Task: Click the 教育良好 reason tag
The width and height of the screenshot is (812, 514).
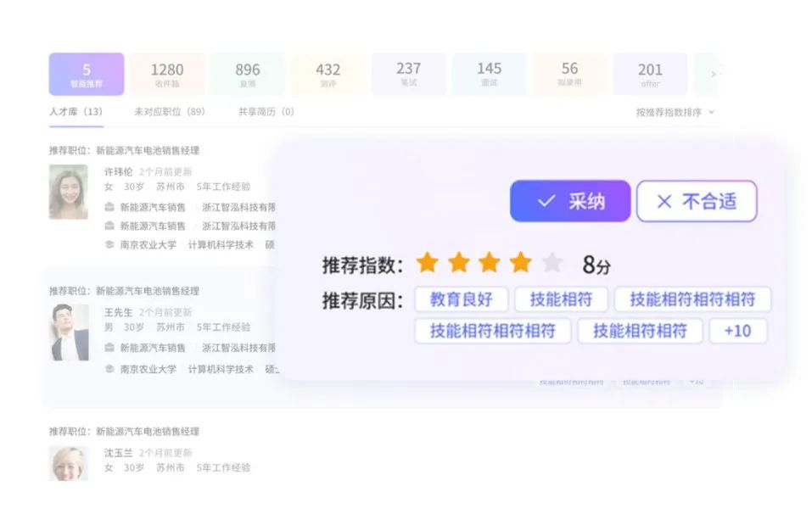Action: point(461,299)
